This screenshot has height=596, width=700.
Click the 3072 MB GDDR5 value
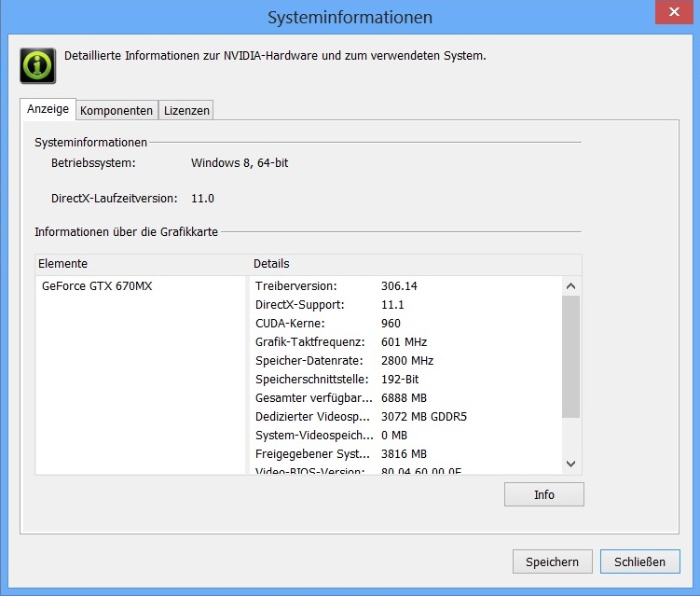[424, 417]
